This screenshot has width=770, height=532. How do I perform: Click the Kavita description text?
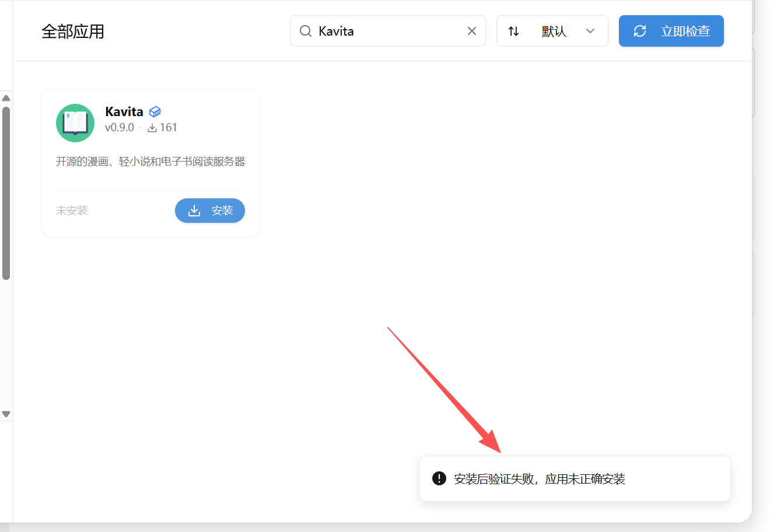(x=150, y=162)
